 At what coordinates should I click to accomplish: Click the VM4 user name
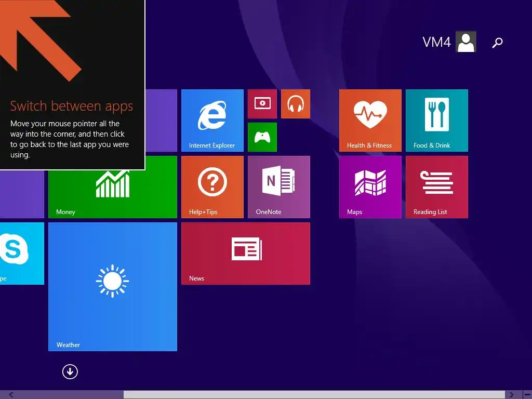coord(436,42)
